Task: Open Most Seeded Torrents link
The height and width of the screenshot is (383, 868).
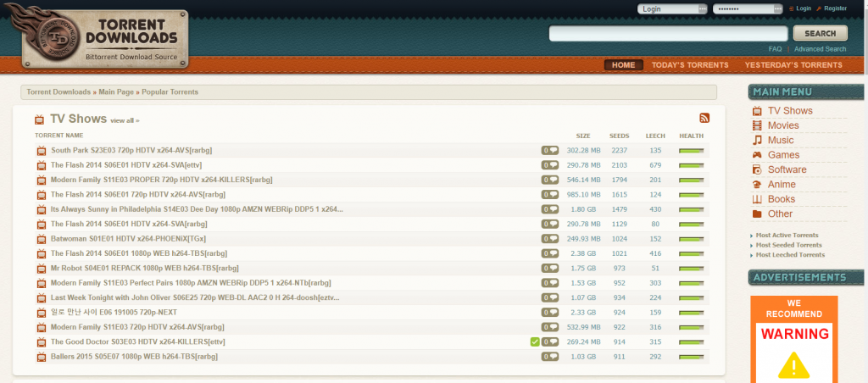Action: click(788, 245)
